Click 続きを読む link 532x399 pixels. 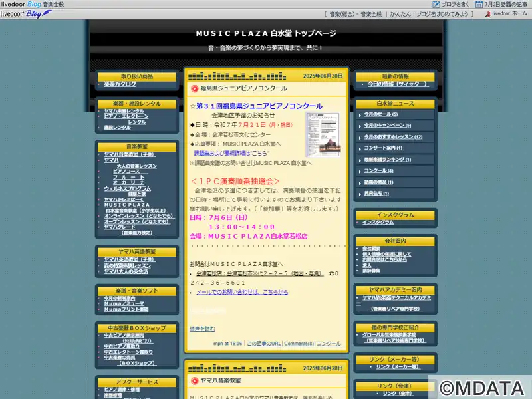point(202,329)
